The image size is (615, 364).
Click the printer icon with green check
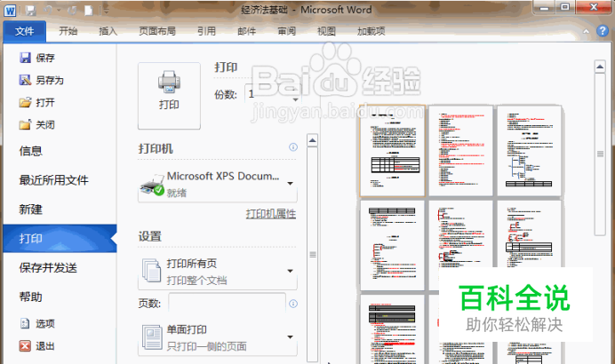[x=152, y=185]
